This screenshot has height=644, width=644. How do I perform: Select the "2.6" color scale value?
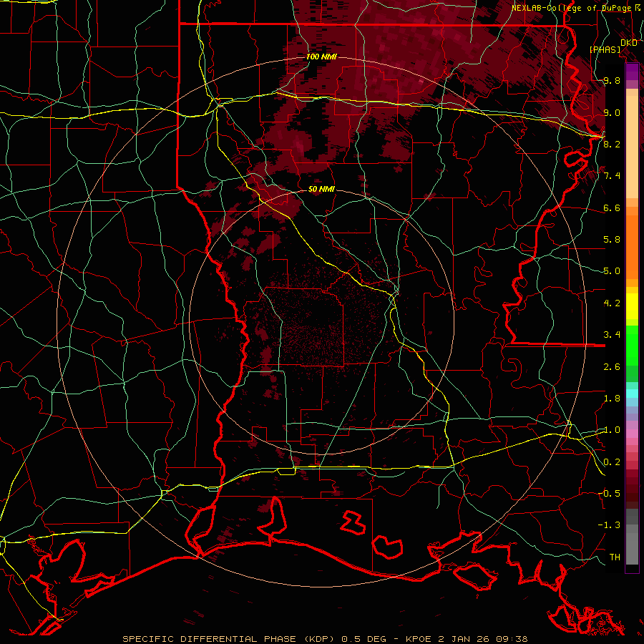coord(612,367)
